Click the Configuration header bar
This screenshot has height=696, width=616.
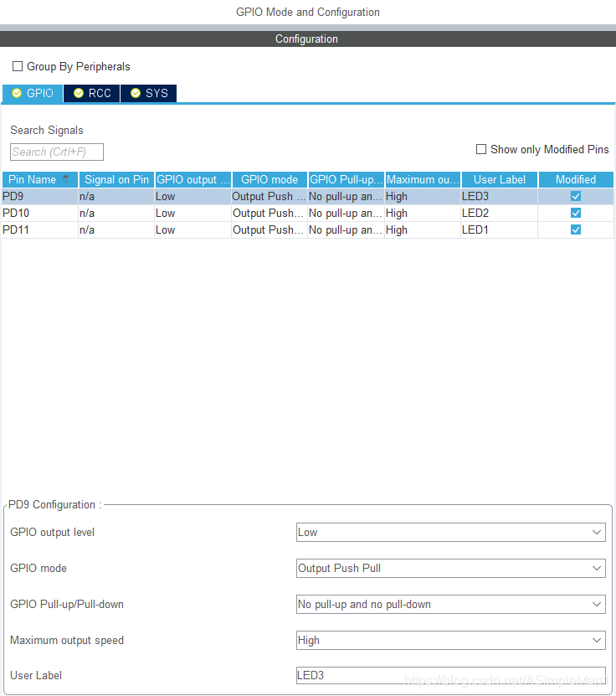[308, 39]
